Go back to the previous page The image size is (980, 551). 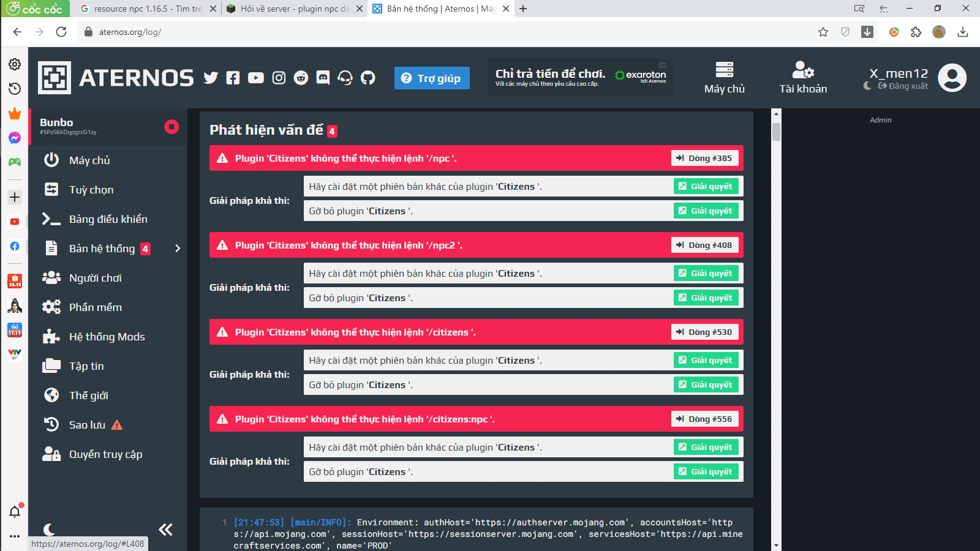point(17,32)
